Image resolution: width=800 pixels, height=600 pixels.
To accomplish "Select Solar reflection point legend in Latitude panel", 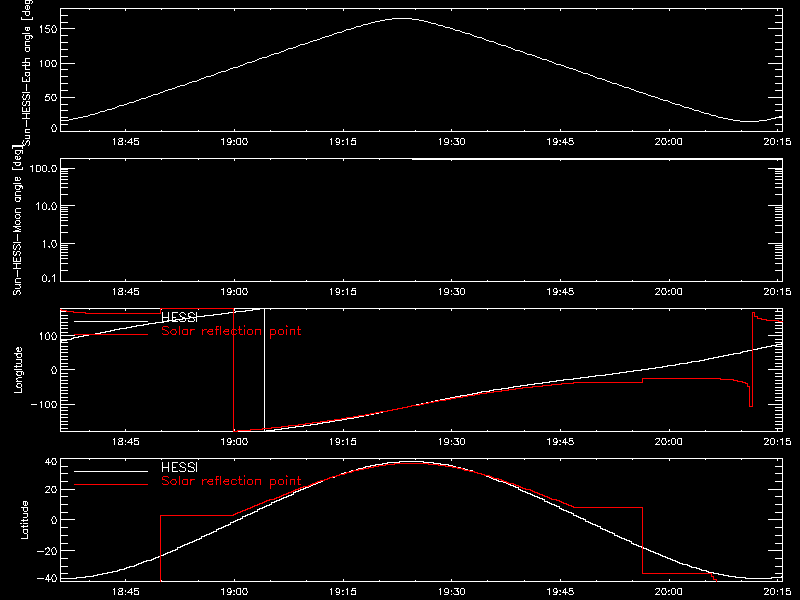I will [231, 481].
